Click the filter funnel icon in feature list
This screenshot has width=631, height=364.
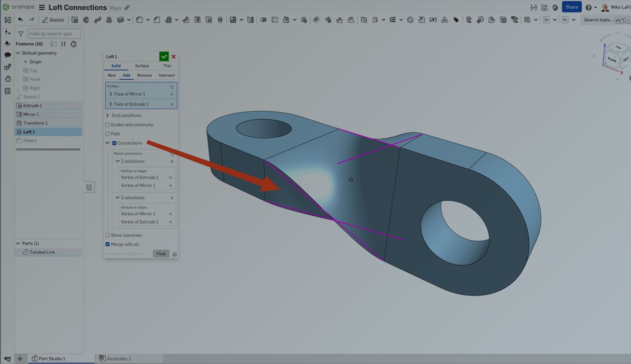pyautogui.click(x=21, y=34)
